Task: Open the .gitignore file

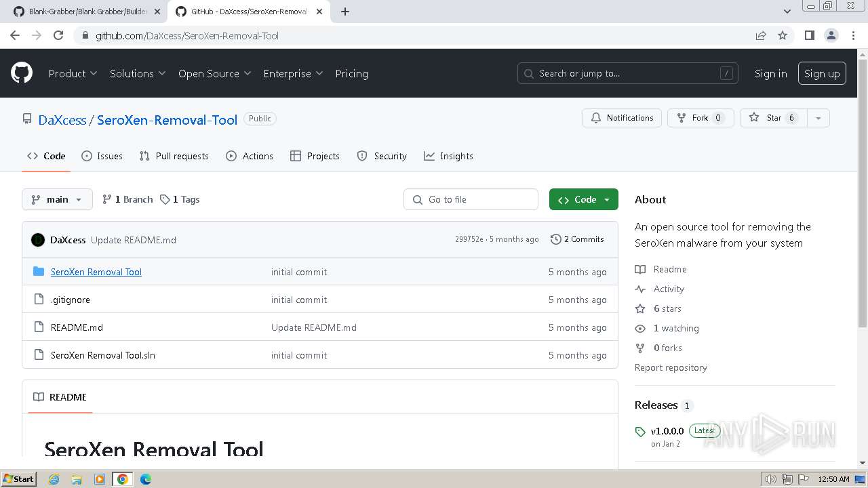Action: [x=71, y=300]
